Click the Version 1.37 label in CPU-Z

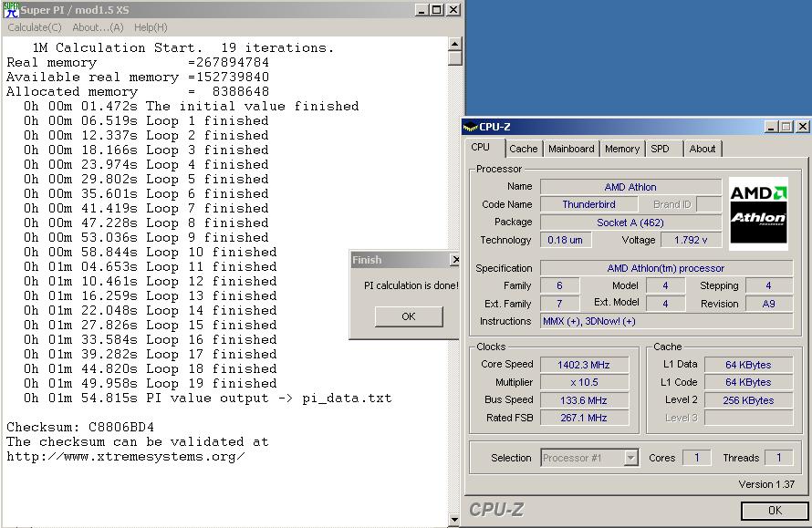766,484
